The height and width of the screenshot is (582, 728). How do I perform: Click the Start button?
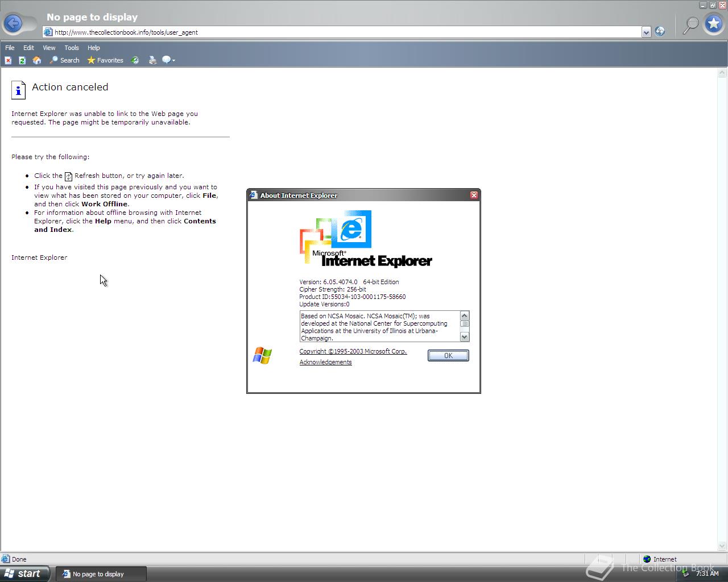coord(24,573)
